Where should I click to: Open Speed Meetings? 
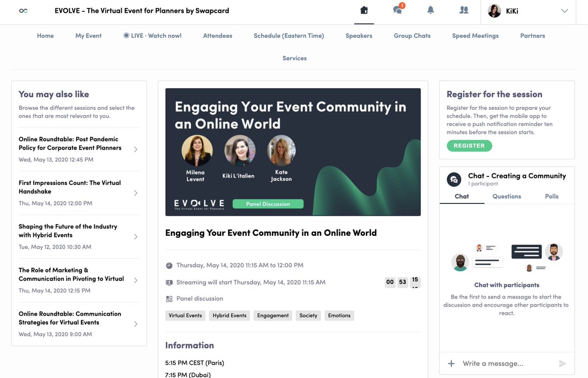click(475, 36)
